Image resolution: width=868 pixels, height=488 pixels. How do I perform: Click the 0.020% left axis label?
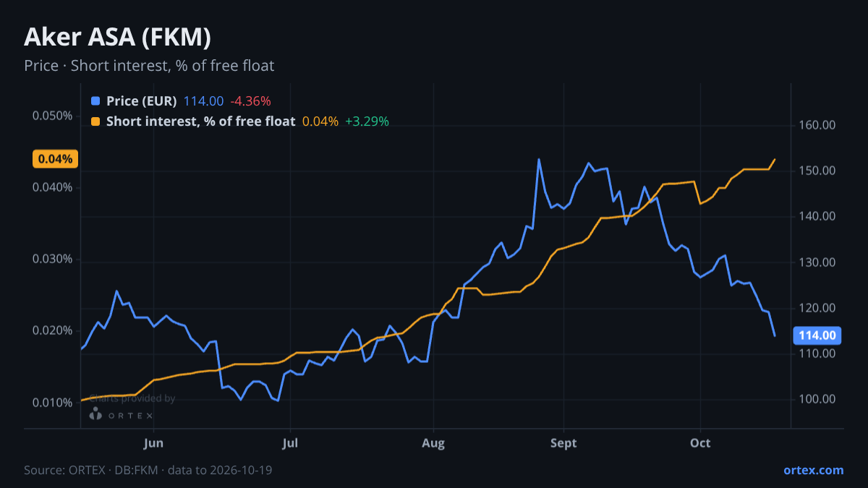[53, 330]
